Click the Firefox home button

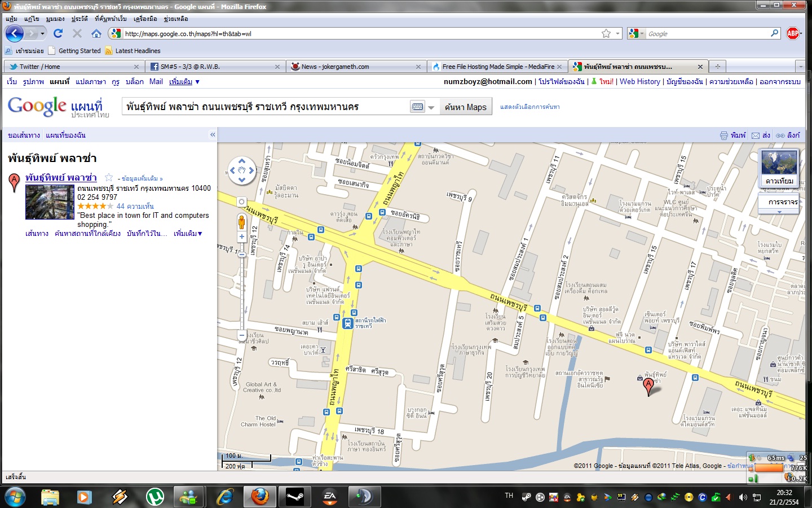[x=96, y=33]
